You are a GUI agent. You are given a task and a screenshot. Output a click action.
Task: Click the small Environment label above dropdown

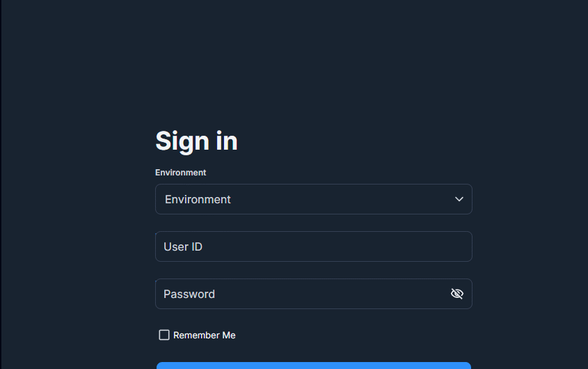point(180,173)
